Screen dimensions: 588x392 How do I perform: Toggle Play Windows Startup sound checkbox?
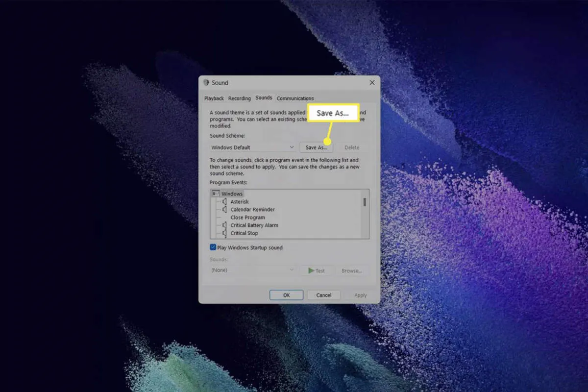tap(213, 247)
